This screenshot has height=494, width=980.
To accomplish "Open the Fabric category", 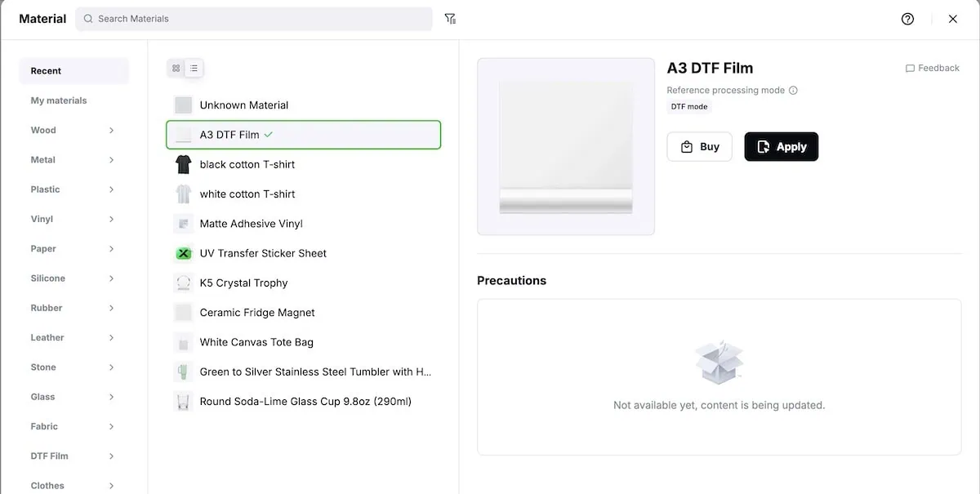I will (73, 426).
